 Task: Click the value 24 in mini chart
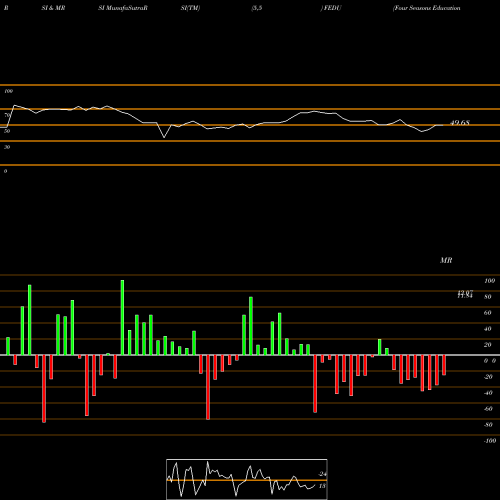coord(322,474)
